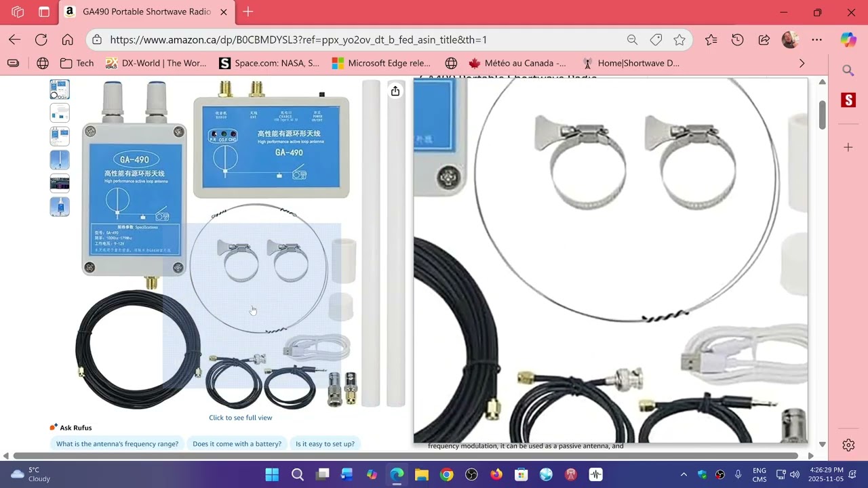Click the horizontal page scrollbar
Viewport: 868px width, 488px height.
pyautogui.click(x=406, y=456)
